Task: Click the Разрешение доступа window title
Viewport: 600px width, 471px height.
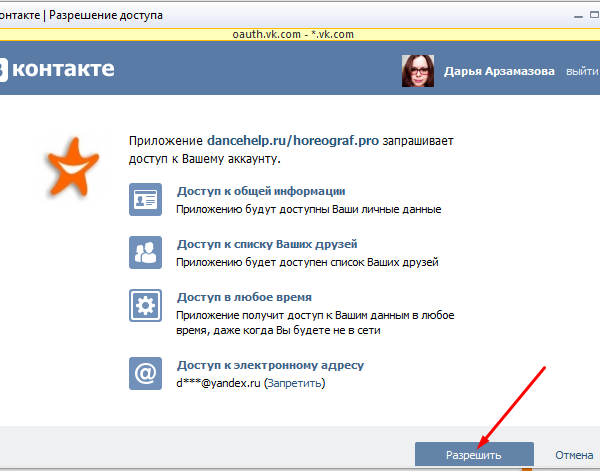Action: pos(106,15)
